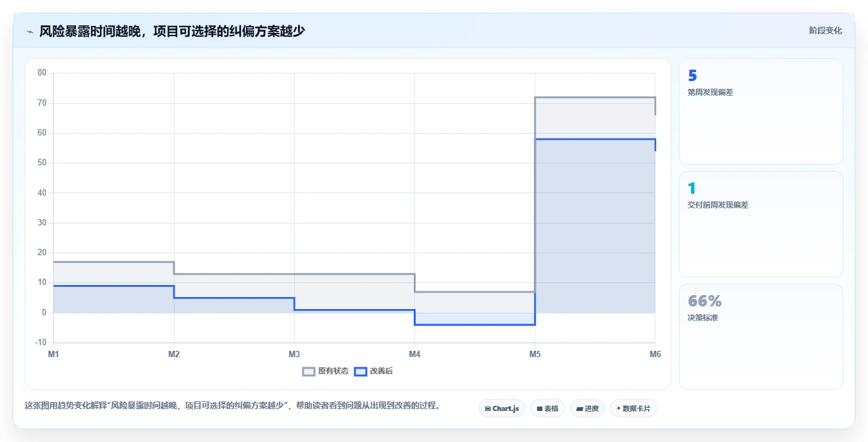Click the M1 axis label
Image resolution: width=868 pixels, height=442 pixels.
(53, 354)
